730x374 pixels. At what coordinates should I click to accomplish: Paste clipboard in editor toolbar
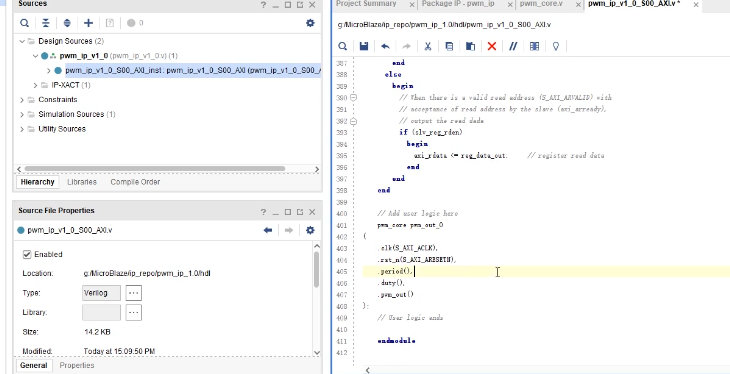tap(470, 46)
